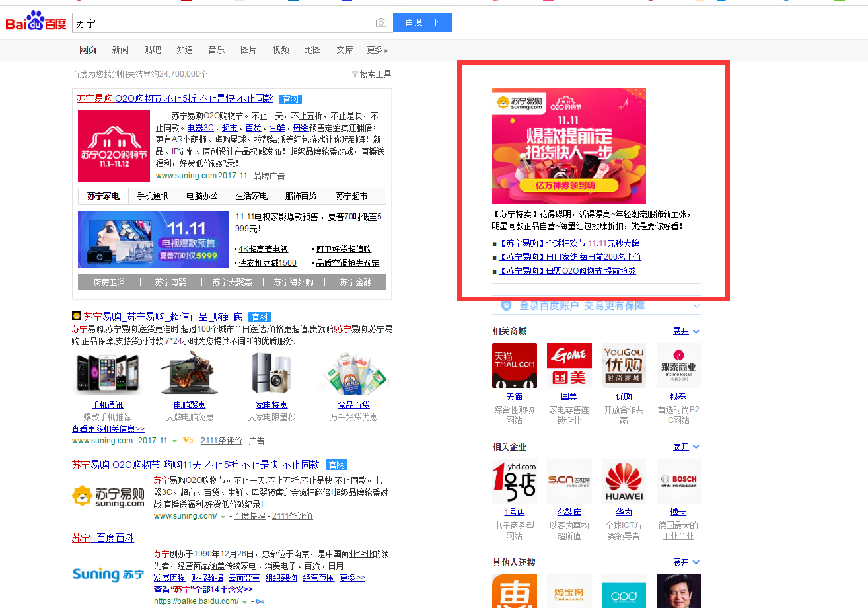Open the 母婴O2O购物节 提前抢券 link
Viewport: 868px width, 608px height.
tap(567, 271)
